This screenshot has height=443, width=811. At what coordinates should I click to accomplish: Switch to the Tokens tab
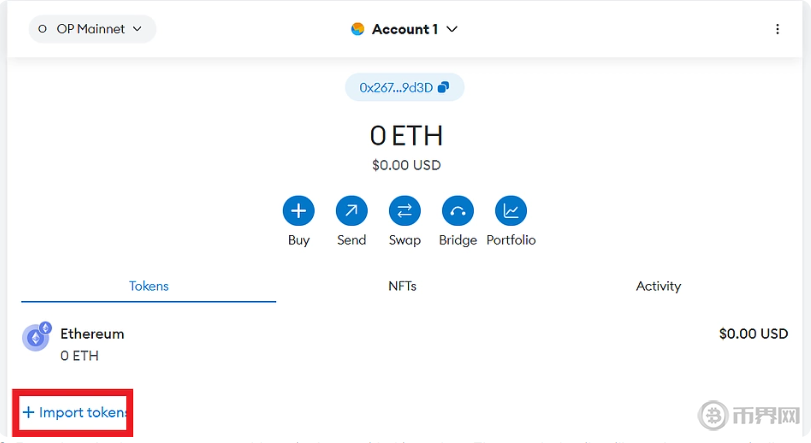pyautogui.click(x=149, y=286)
